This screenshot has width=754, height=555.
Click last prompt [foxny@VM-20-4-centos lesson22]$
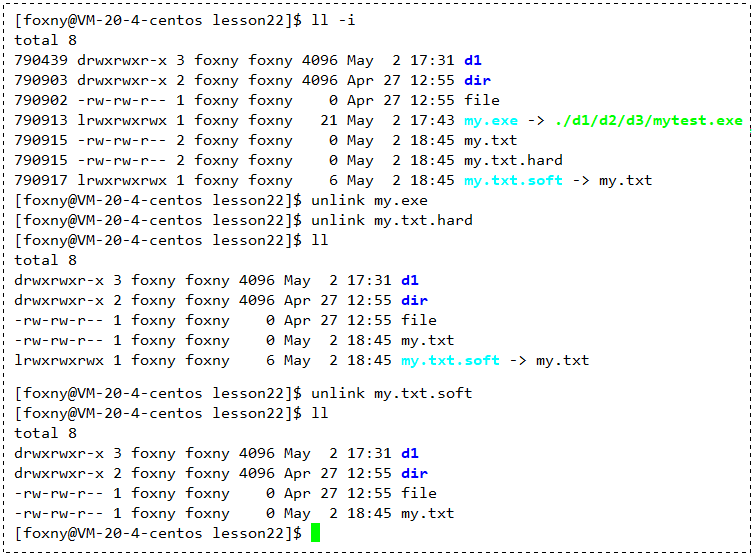click(158, 533)
